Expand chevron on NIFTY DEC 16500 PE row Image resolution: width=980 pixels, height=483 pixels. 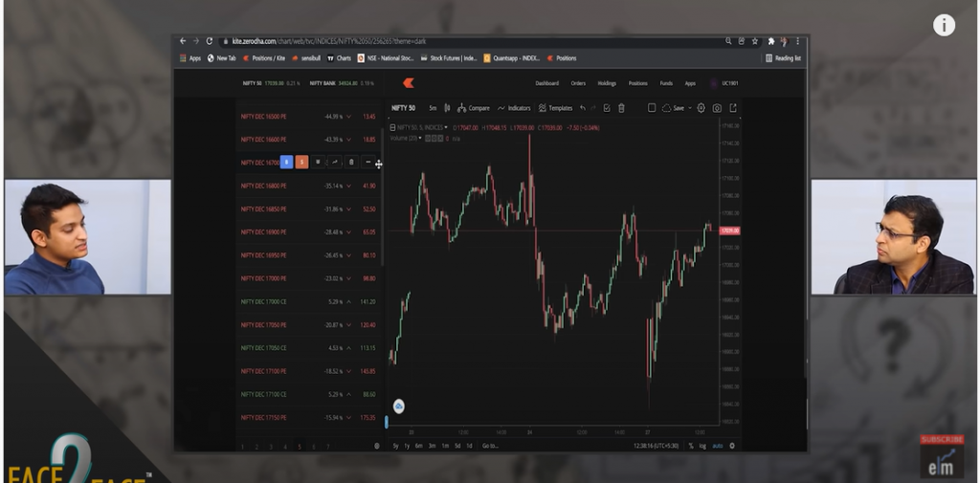point(348,117)
